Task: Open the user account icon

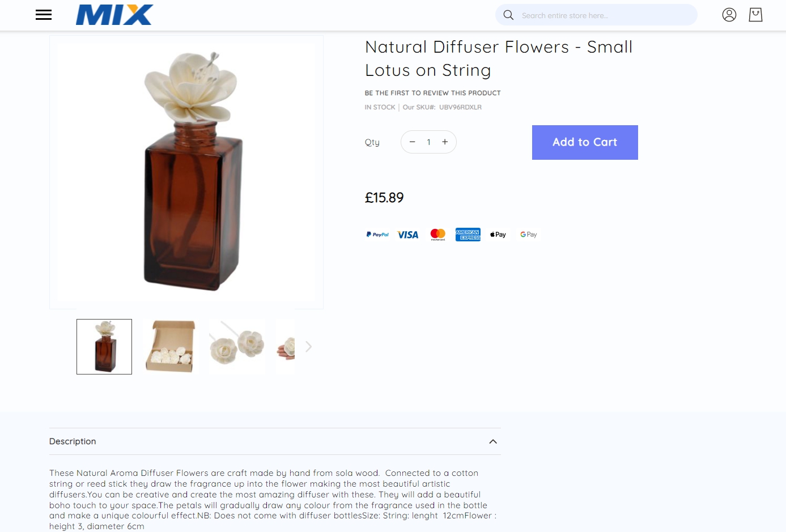Action: [729, 15]
